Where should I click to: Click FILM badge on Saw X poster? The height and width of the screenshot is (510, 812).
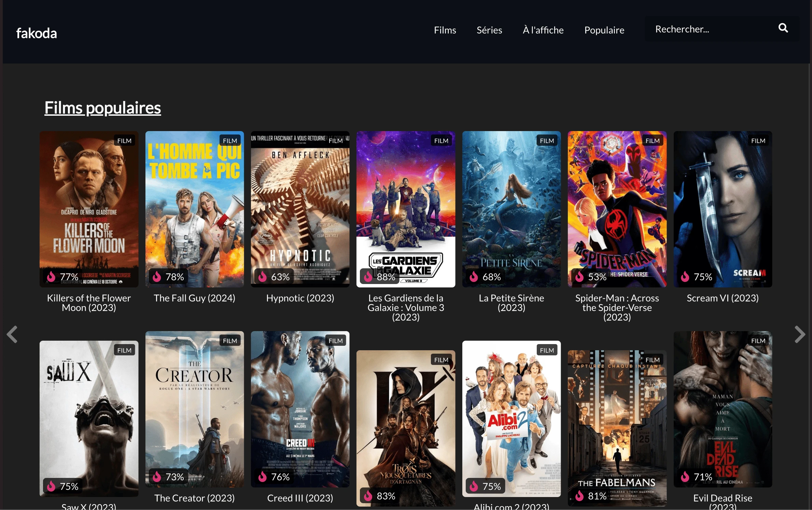click(x=124, y=350)
